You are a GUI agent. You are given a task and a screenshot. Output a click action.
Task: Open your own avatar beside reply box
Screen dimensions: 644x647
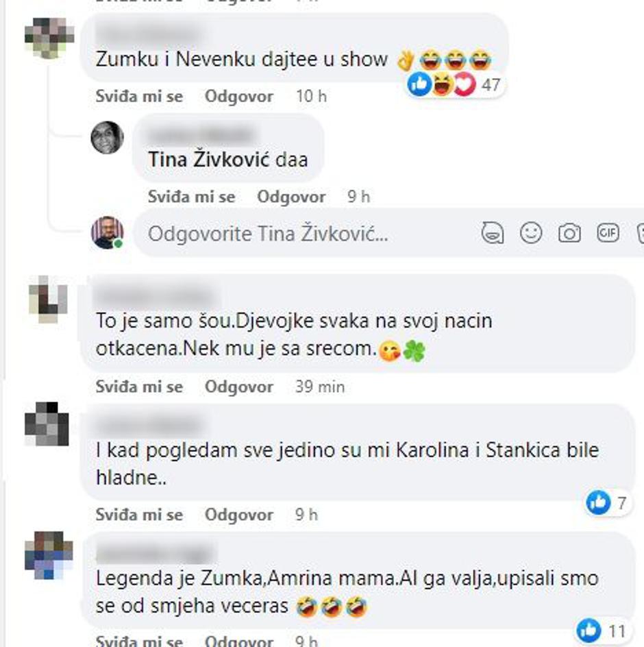tap(108, 232)
